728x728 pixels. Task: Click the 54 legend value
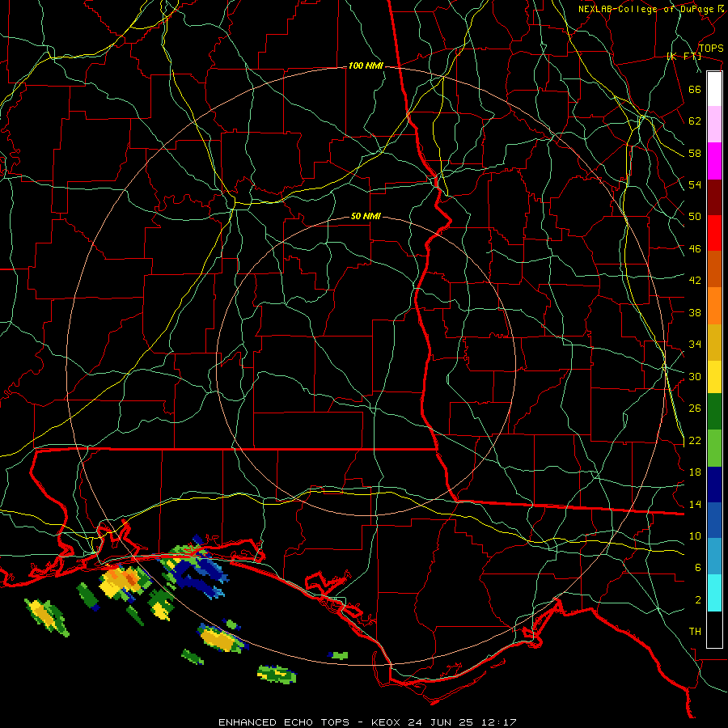(695, 184)
